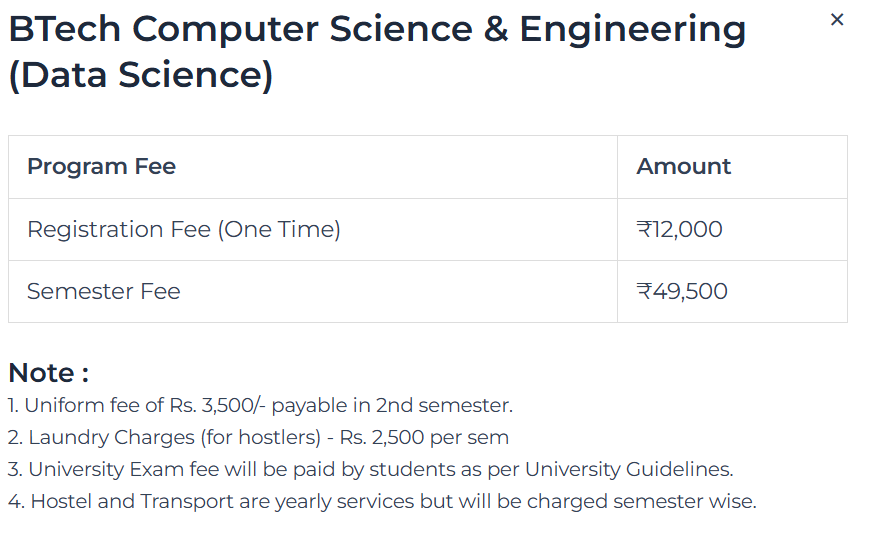This screenshot has width=876, height=535.
Task: Close the fee details popup
Action: [x=837, y=20]
